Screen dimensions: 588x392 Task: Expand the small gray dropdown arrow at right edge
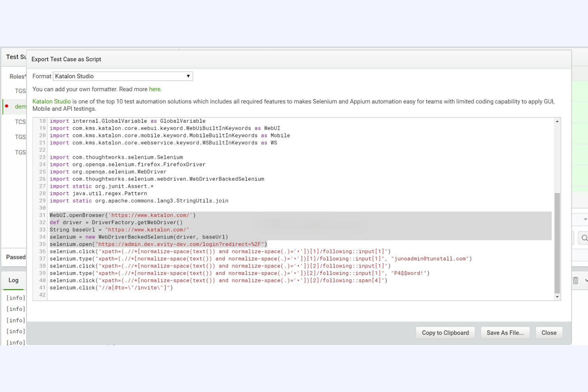[585, 219]
